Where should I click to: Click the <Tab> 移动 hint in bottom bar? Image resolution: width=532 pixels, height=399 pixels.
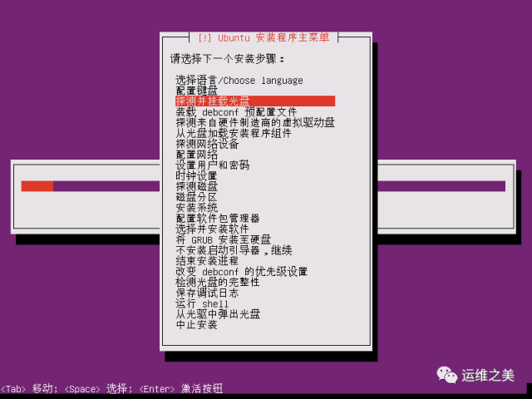click(29, 388)
